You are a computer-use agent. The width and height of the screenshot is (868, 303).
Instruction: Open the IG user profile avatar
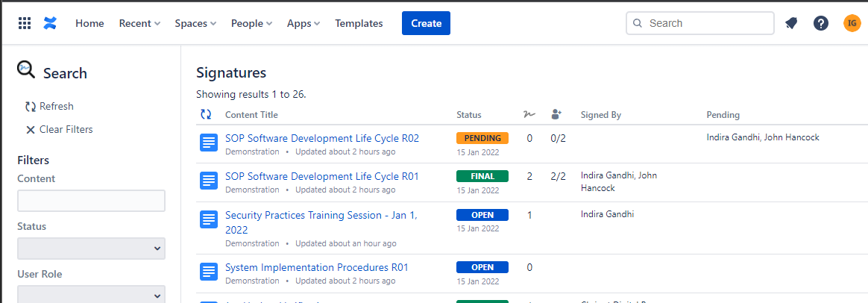(852, 23)
